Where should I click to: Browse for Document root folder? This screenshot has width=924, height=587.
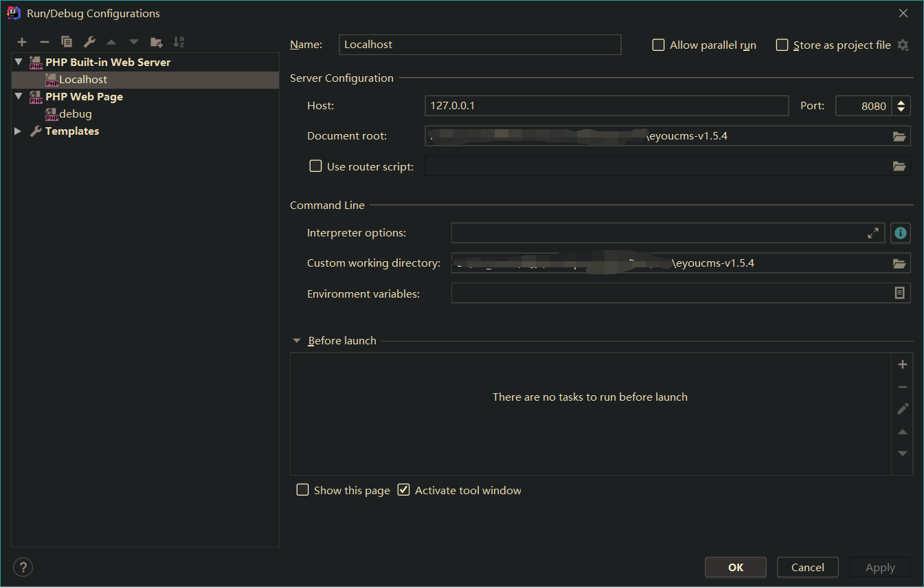[899, 136]
